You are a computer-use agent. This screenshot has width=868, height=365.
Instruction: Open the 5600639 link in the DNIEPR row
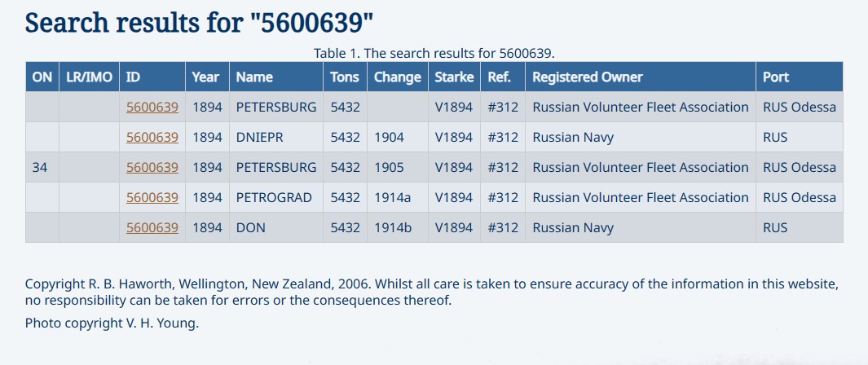click(x=152, y=138)
